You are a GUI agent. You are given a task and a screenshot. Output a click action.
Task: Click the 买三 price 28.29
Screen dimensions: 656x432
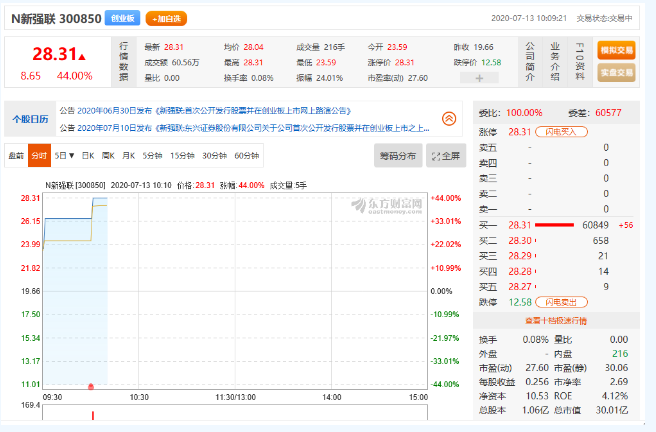(x=520, y=256)
